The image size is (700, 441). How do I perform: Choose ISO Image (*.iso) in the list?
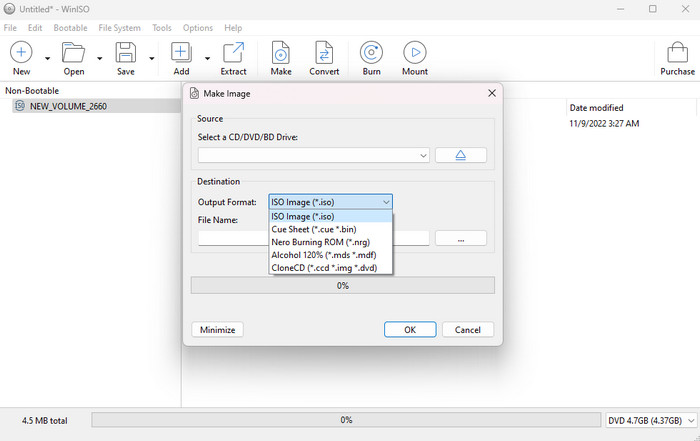330,216
